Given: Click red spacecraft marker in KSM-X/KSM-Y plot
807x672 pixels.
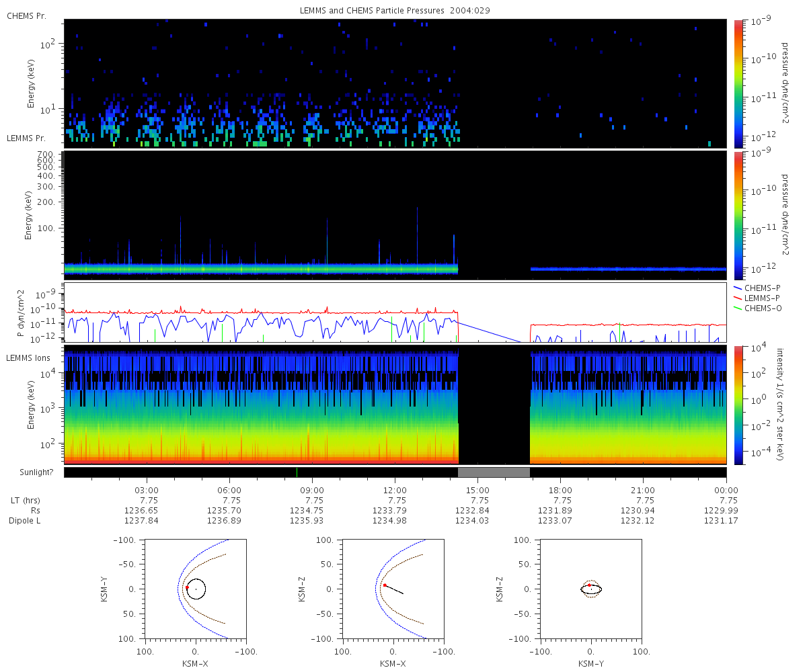Looking at the screenshot, I should (x=187, y=588).
